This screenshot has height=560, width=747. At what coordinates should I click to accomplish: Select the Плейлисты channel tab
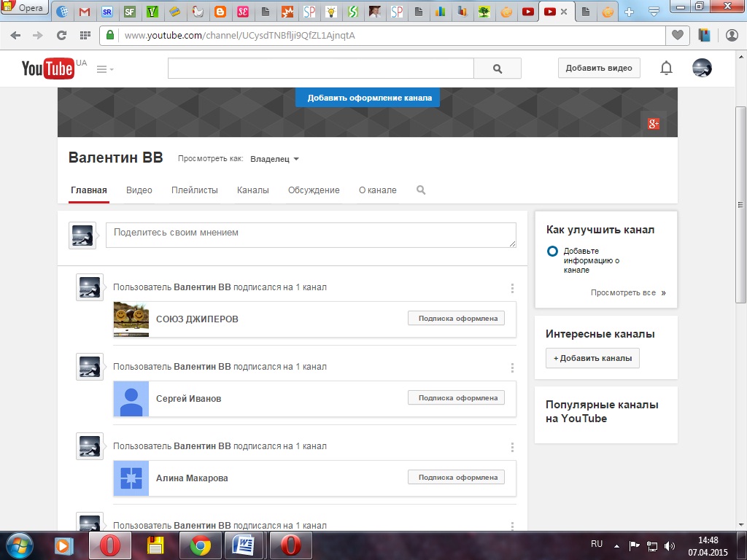point(194,190)
